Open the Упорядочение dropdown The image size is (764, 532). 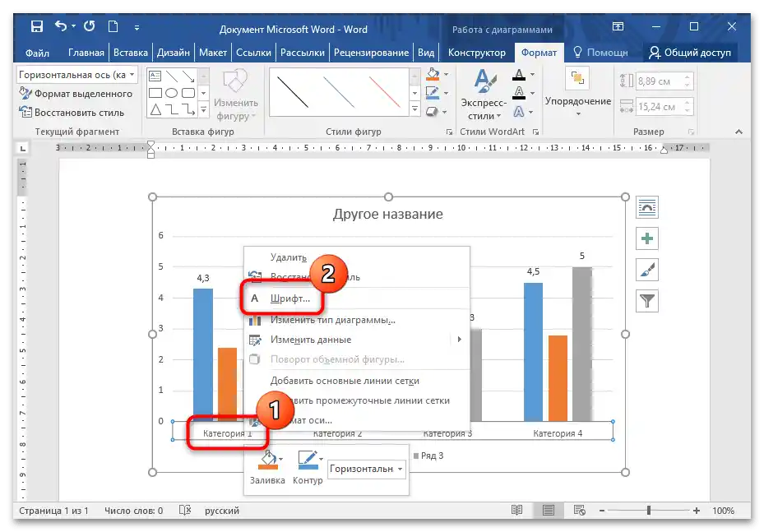[578, 94]
